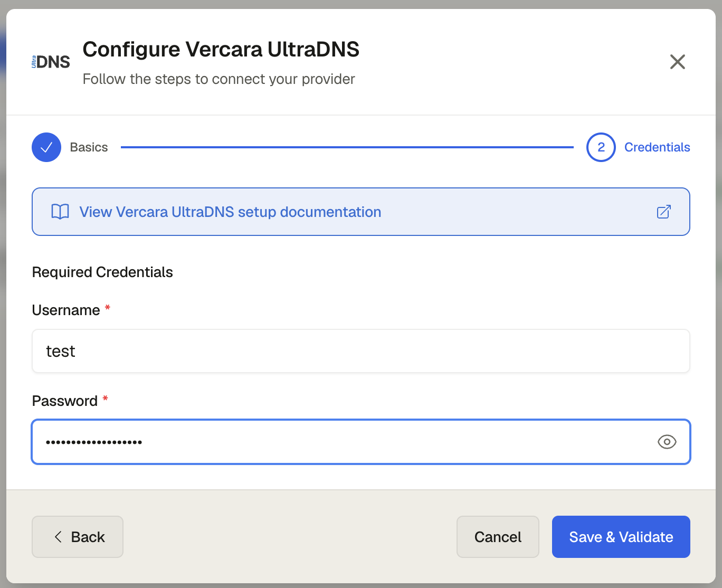Toggle password visibility with eye icon
The image size is (722, 588).
pyautogui.click(x=667, y=442)
